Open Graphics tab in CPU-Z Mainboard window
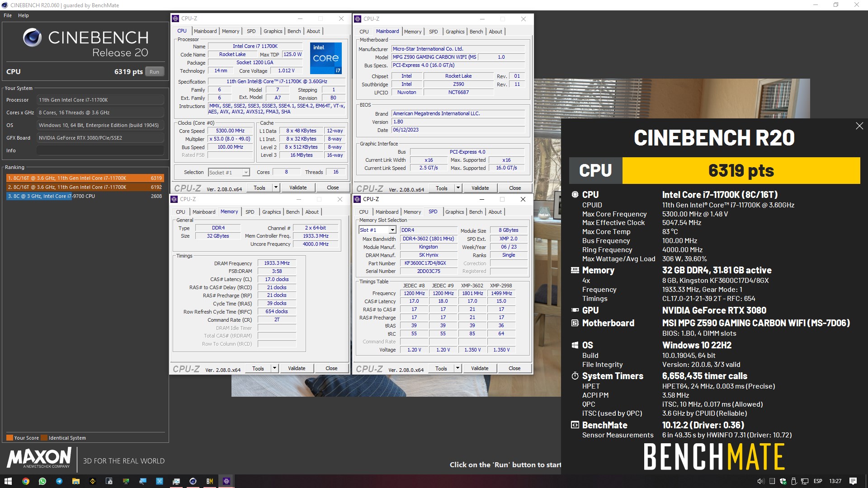This screenshot has height=488, width=868. pyautogui.click(x=455, y=32)
